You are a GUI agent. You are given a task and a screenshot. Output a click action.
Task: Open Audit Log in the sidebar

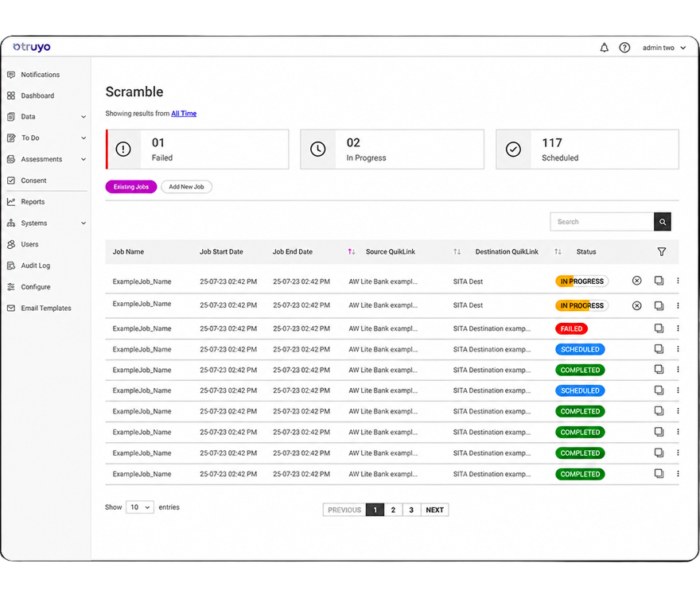(35, 266)
